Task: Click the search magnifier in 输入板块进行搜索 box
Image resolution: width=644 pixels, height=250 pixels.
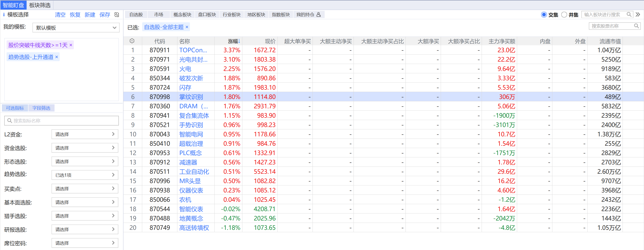Action: (629, 14)
